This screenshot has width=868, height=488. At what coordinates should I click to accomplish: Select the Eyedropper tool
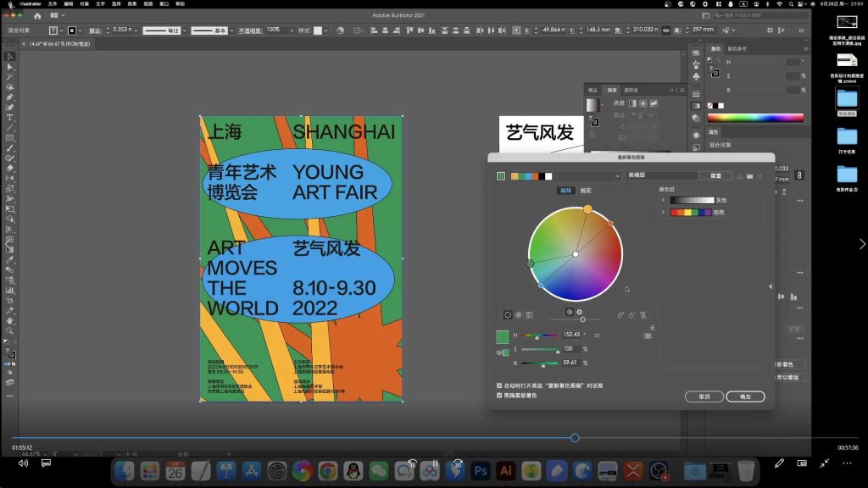coord(10,259)
